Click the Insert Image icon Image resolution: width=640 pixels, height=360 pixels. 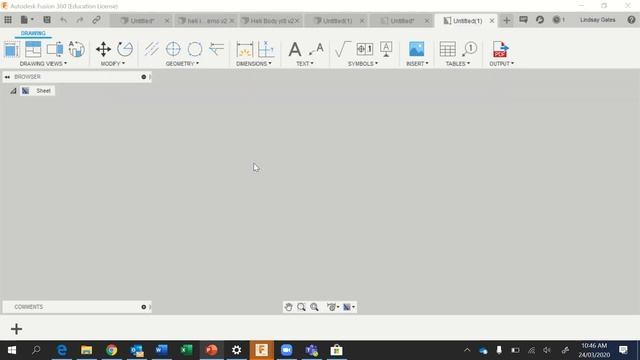417,49
